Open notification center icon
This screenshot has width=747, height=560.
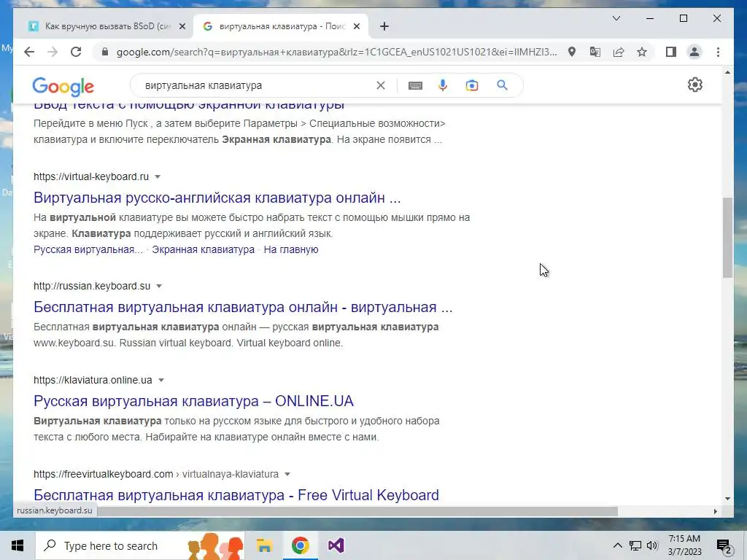pos(724,545)
